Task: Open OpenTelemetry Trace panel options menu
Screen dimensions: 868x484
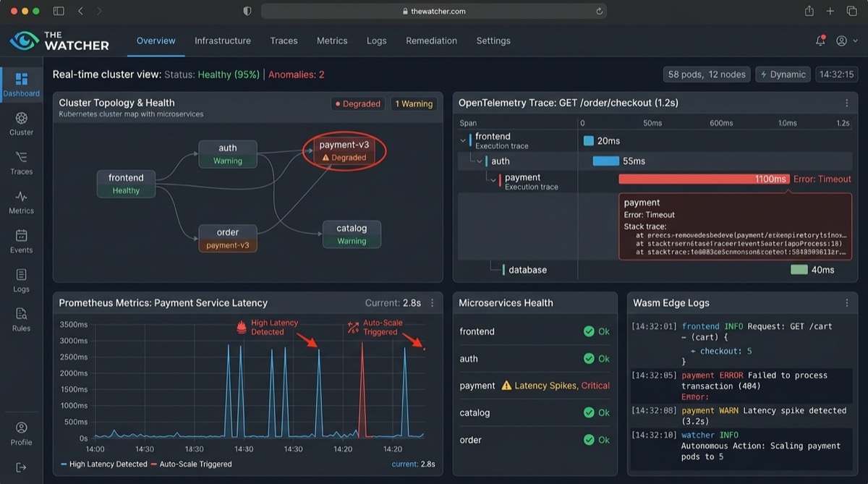Action: tap(847, 103)
